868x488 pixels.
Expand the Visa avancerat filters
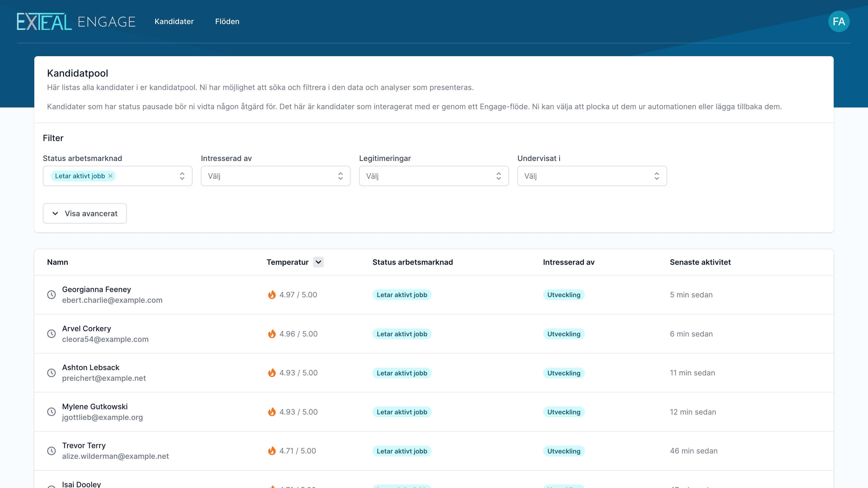85,213
